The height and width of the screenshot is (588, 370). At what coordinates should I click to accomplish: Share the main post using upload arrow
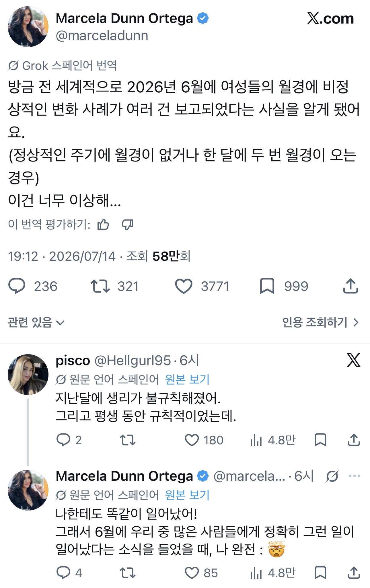tap(350, 286)
